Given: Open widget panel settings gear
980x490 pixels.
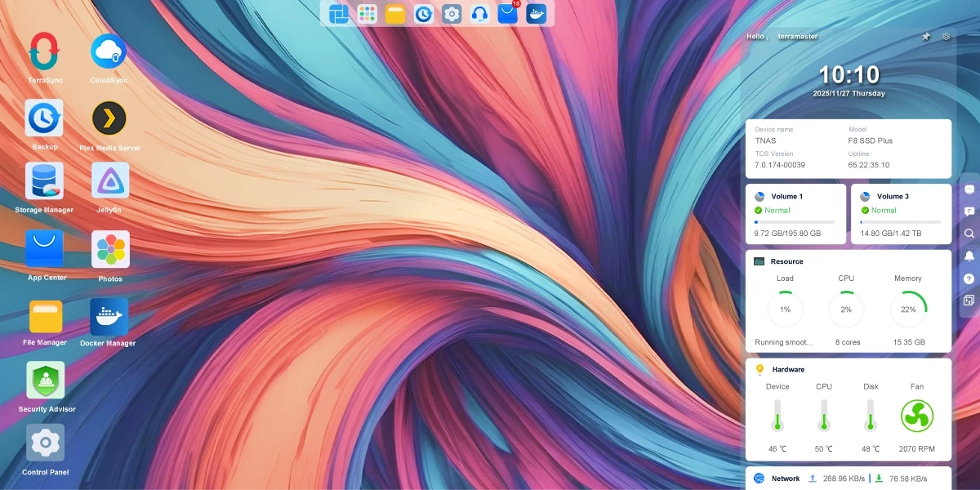Looking at the screenshot, I should (946, 37).
